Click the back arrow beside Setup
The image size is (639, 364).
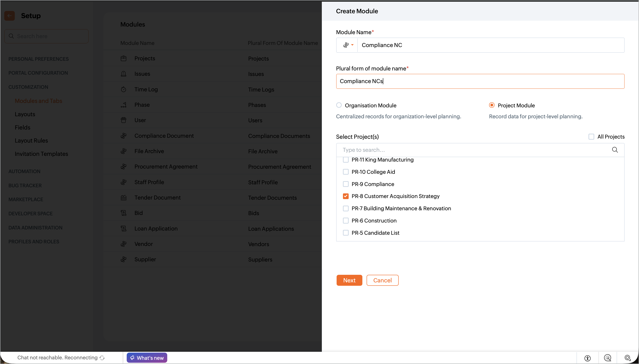[10, 16]
